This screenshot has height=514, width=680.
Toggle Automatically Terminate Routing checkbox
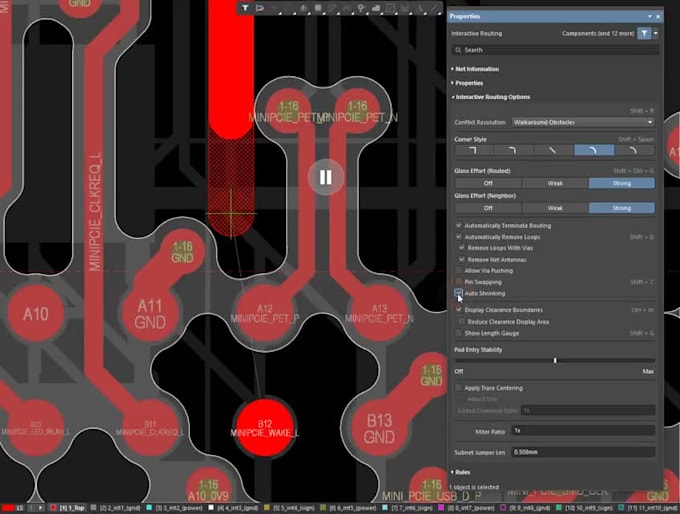[x=458, y=226]
